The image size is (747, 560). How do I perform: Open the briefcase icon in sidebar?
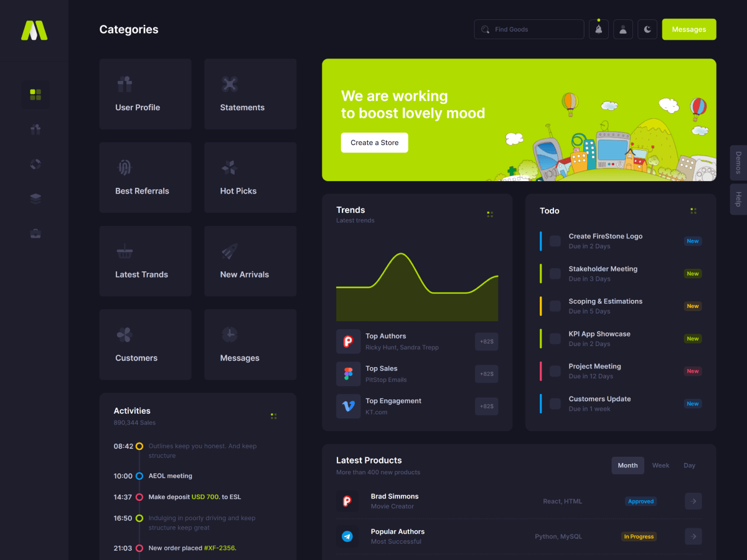coord(35,233)
